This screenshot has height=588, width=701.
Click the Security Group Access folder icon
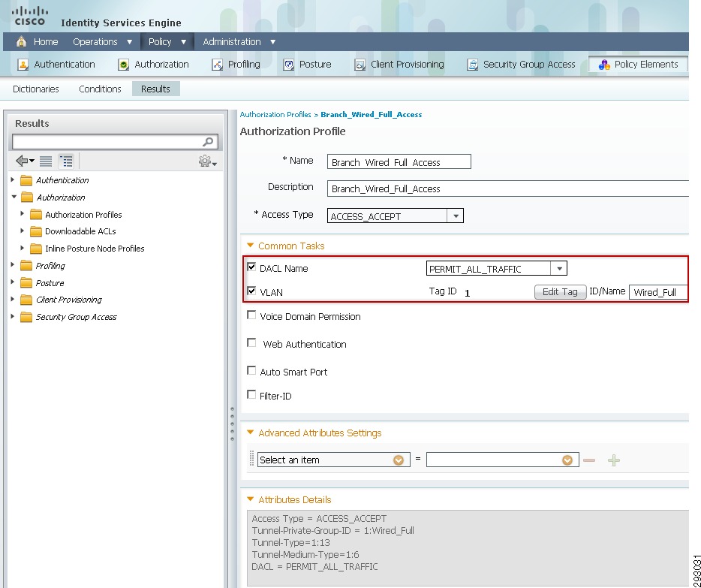click(x=26, y=317)
